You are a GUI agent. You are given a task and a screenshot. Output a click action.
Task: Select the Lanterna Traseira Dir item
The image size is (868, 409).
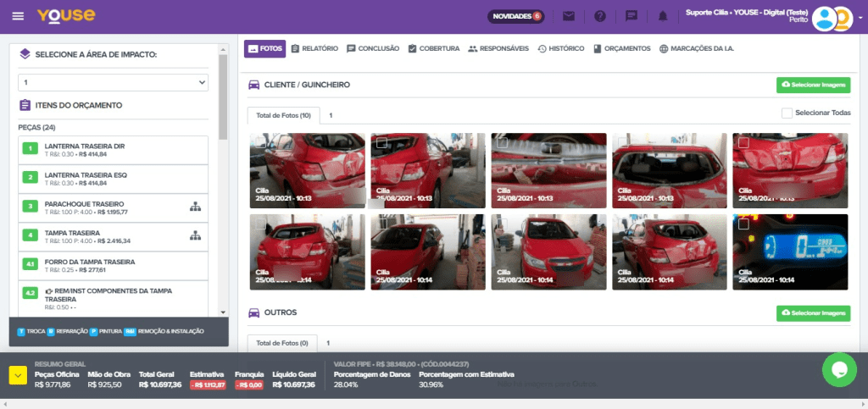113,151
